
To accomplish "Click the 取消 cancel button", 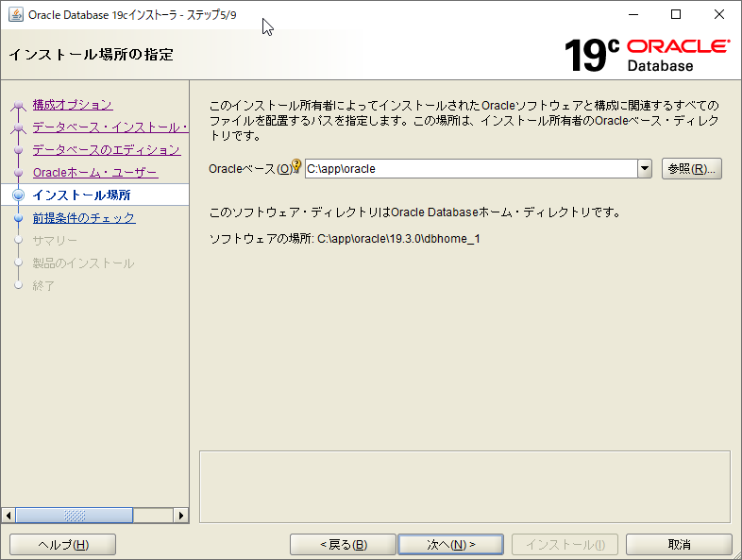I will [679, 545].
